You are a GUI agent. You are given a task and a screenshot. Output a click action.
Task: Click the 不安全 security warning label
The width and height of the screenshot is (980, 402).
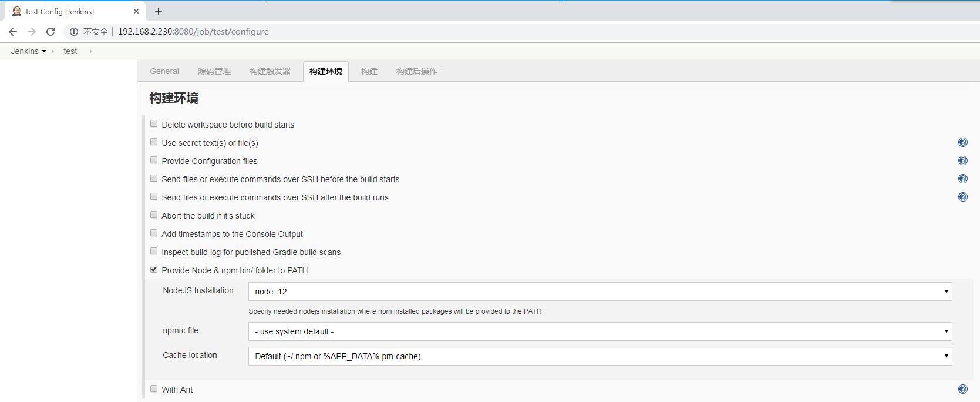[96, 32]
